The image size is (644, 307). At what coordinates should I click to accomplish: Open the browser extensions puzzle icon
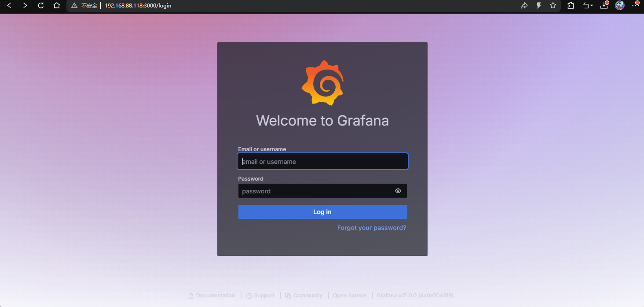pyautogui.click(x=571, y=6)
